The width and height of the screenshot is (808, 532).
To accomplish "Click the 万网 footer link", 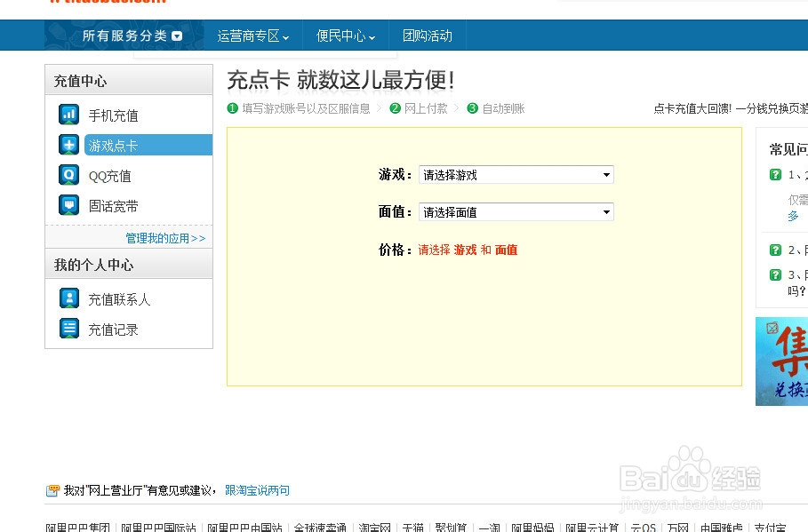I will coord(677,528).
